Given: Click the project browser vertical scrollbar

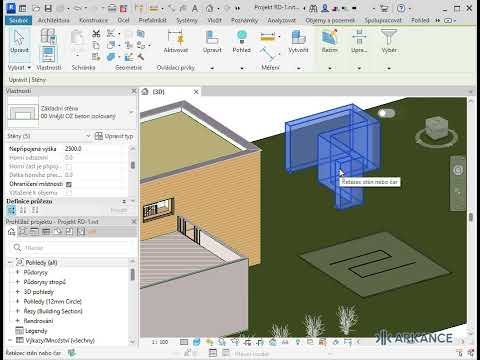Looking at the screenshot, I should point(132,300).
